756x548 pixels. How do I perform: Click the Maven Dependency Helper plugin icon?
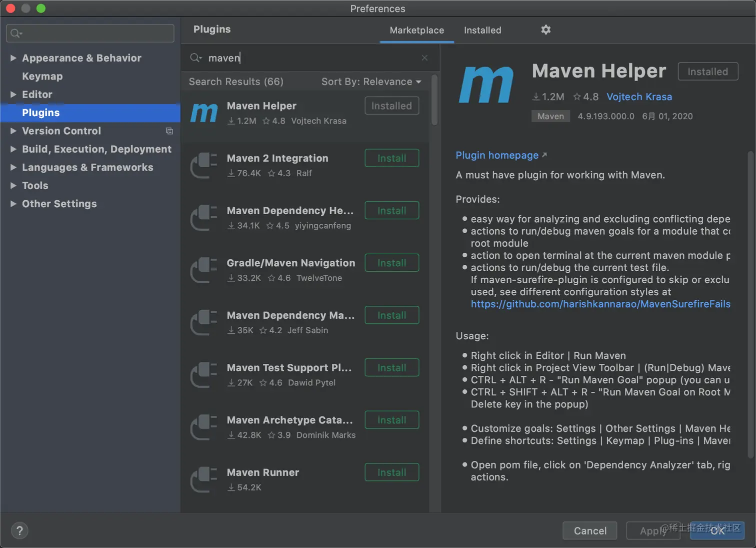point(204,218)
